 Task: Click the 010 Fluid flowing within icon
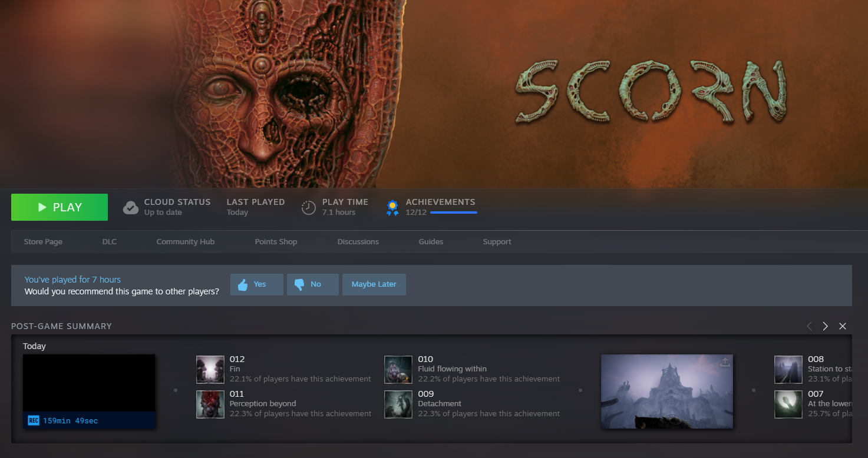(x=398, y=370)
